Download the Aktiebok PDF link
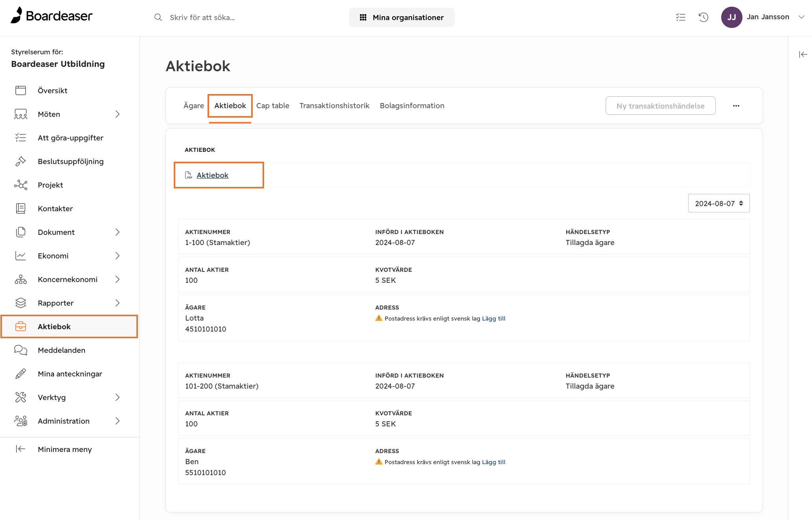This screenshot has width=812, height=520. tap(212, 175)
